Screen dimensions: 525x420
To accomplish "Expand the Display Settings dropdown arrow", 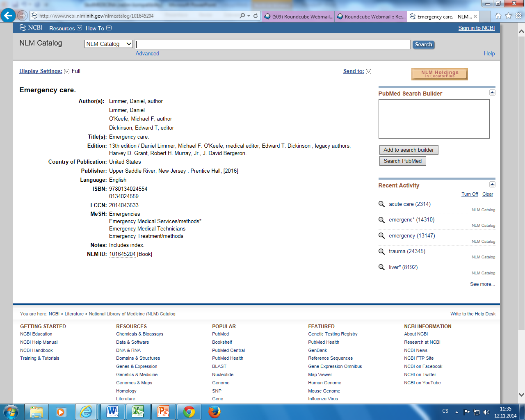I will [x=67, y=71].
